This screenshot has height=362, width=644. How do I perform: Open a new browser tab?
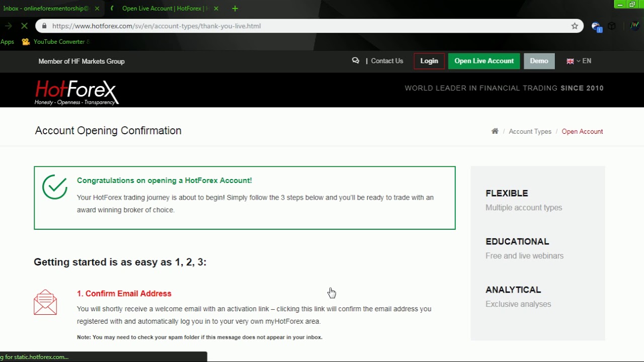coord(235,9)
